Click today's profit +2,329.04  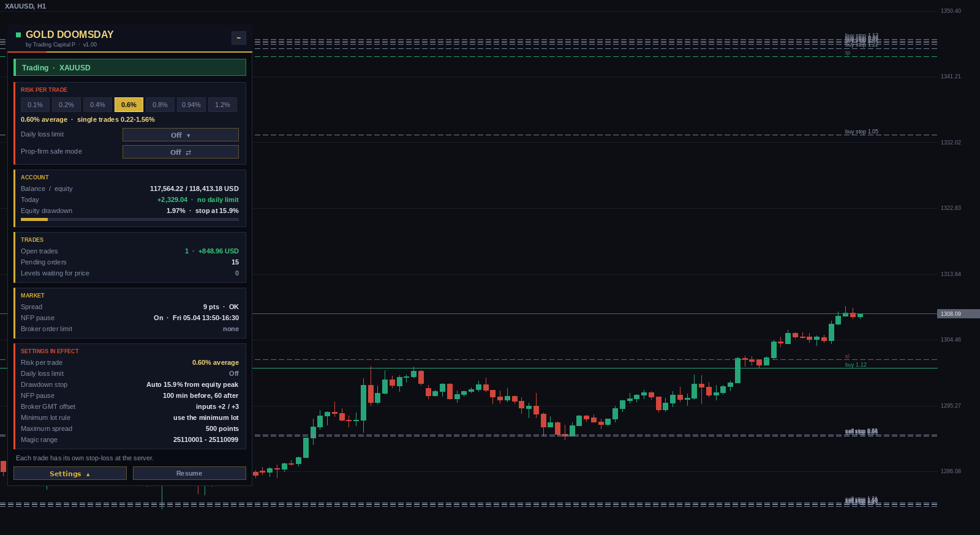pos(172,200)
